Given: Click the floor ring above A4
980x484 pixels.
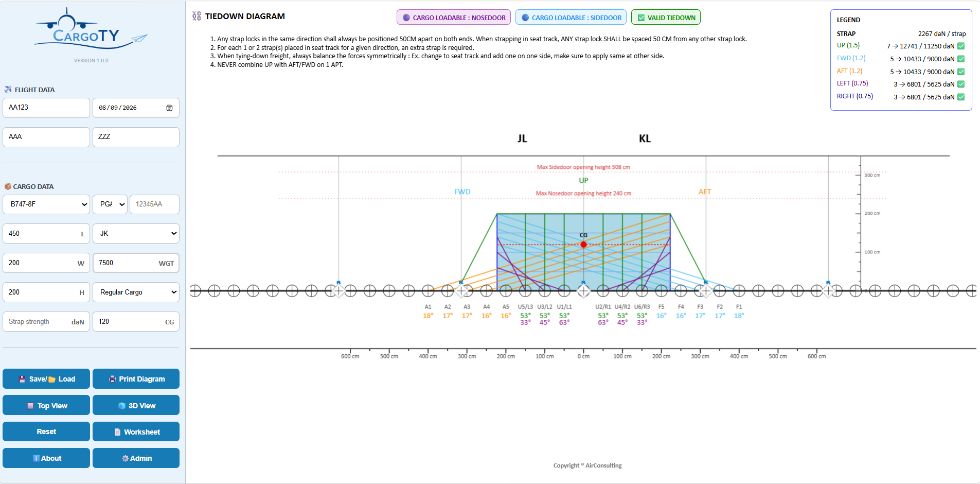Looking at the screenshot, I should pos(486,291).
